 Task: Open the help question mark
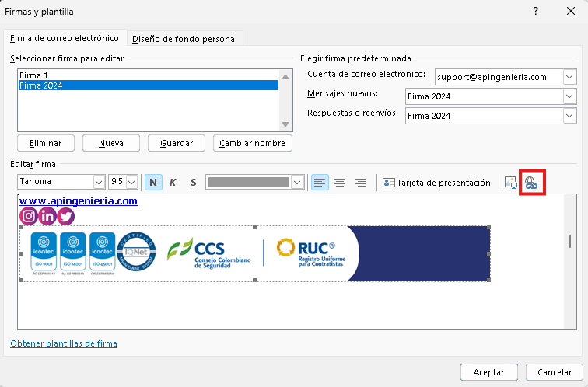[x=536, y=11]
